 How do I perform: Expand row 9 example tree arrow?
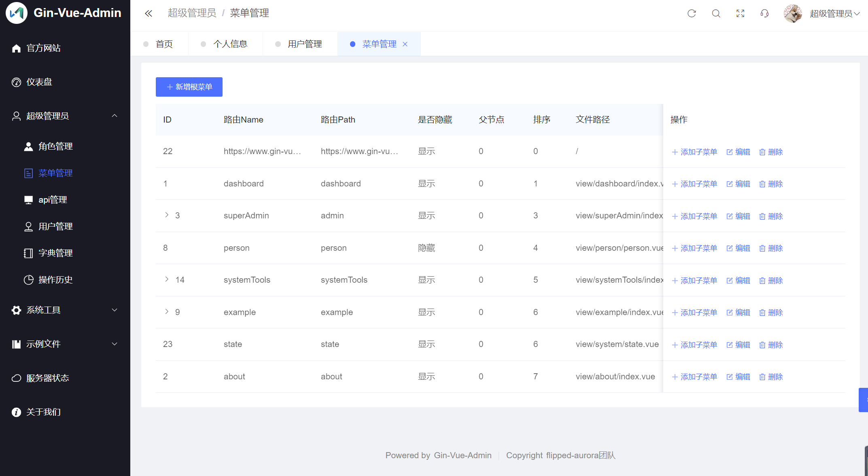[167, 311]
